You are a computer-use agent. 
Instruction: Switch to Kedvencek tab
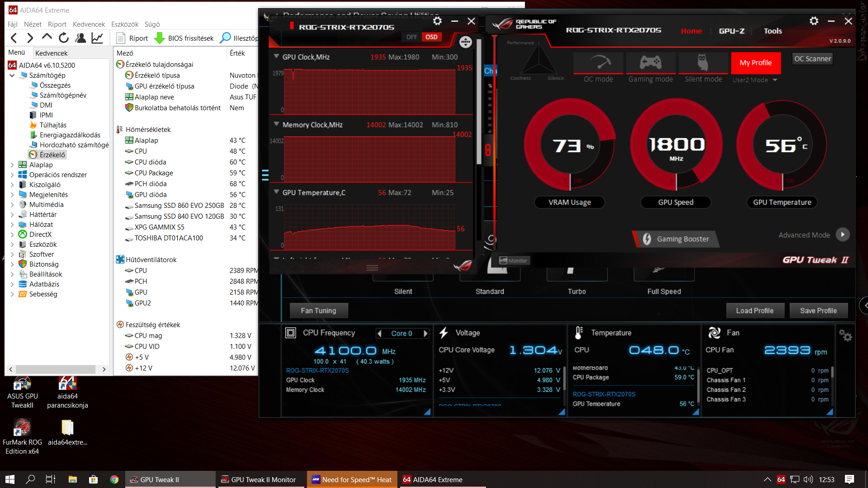click(x=51, y=53)
